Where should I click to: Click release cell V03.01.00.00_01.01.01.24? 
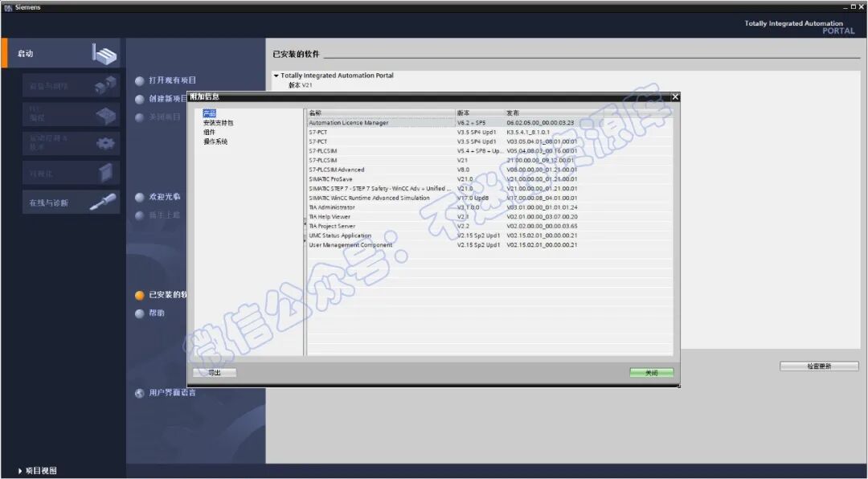pyautogui.click(x=542, y=207)
